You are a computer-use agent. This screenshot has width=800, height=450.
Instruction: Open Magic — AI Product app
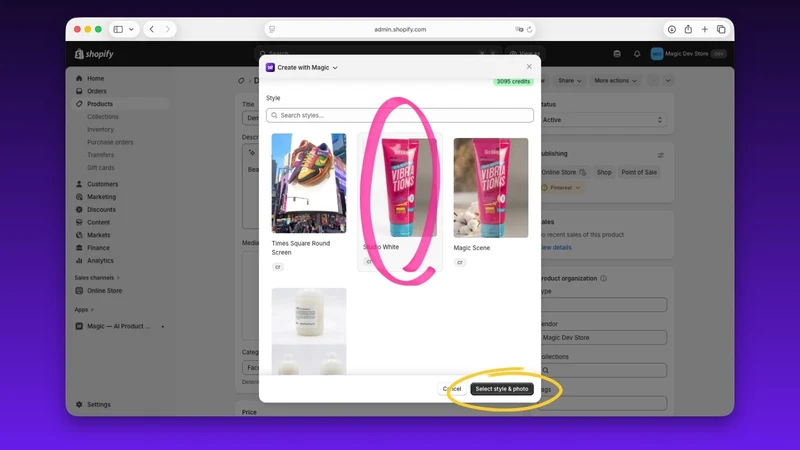pyautogui.click(x=118, y=327)
